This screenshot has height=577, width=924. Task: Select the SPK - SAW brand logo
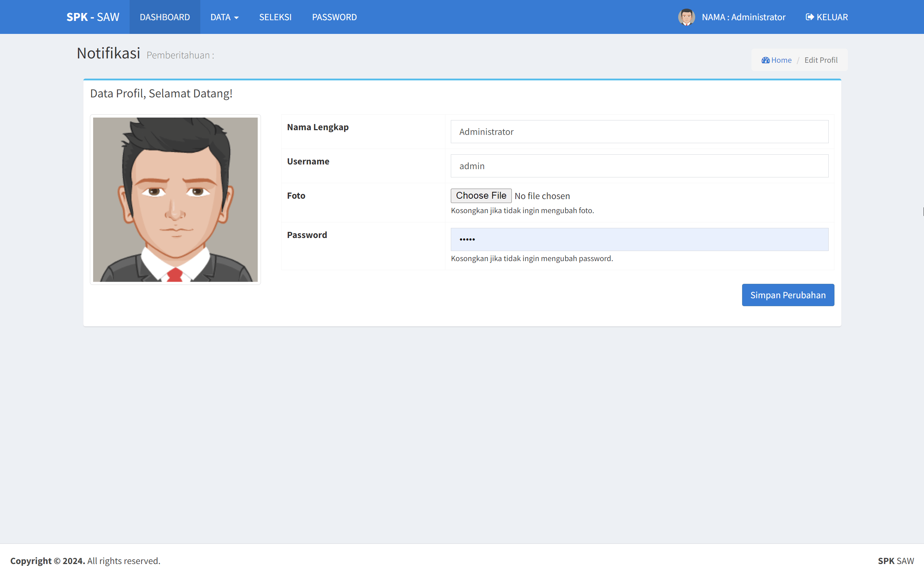(x=93, y=17)
